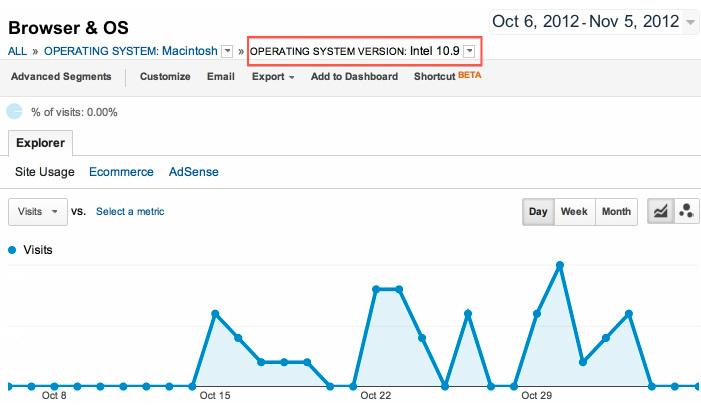The image size is (701, 411).
Task: Click Select a metric link
Action: [x=130, y=212]
